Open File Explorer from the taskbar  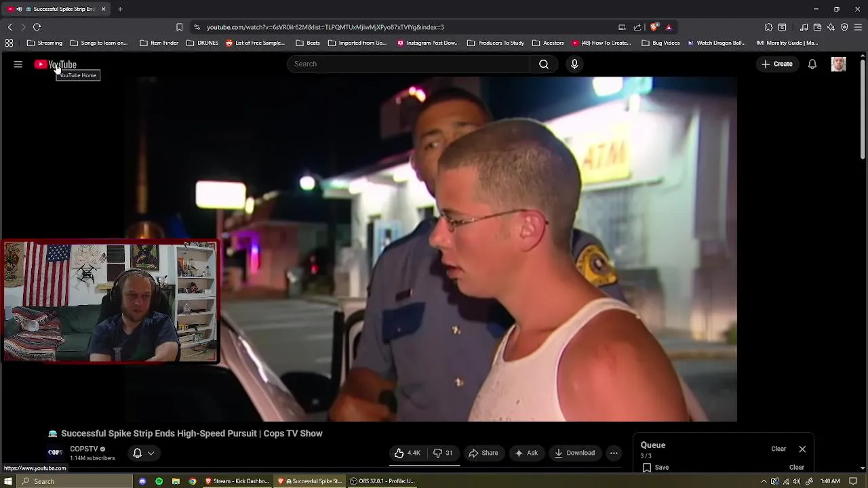tap(176, 481)
